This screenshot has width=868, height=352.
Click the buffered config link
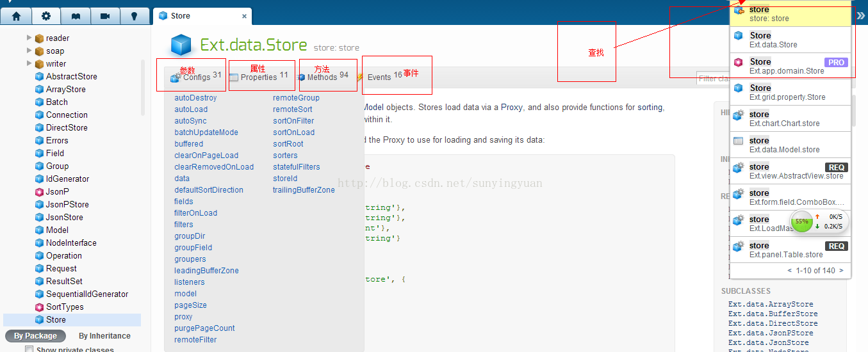188,144
